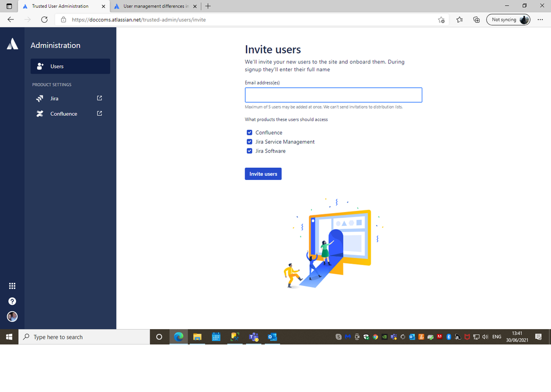
Task: Open Edge settings and more menu
Action: [x=540, y=20]
